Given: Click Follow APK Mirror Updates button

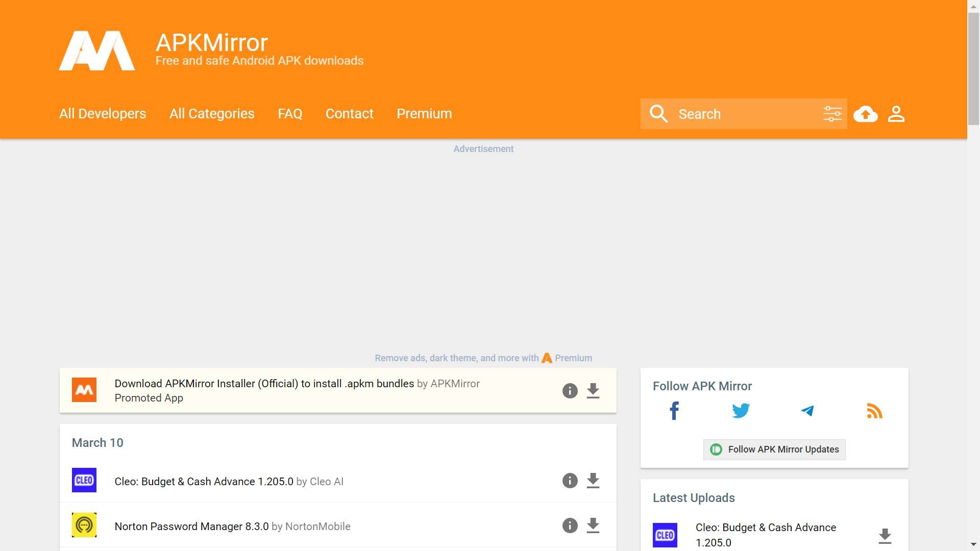Looking at the screenshot, I should pyautogui.click(x=774, y=449).
